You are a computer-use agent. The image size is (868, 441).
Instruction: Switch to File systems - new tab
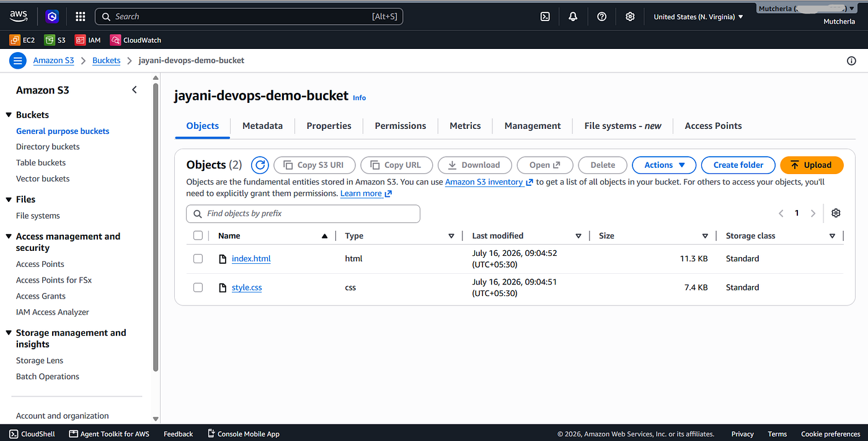(622, 126)
